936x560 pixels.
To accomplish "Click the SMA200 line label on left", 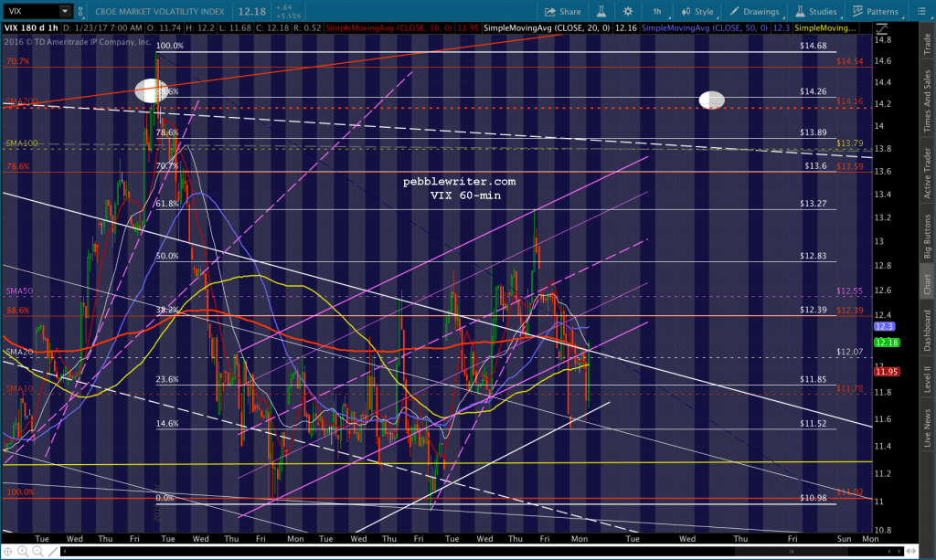I will click(x=22, y=101).
